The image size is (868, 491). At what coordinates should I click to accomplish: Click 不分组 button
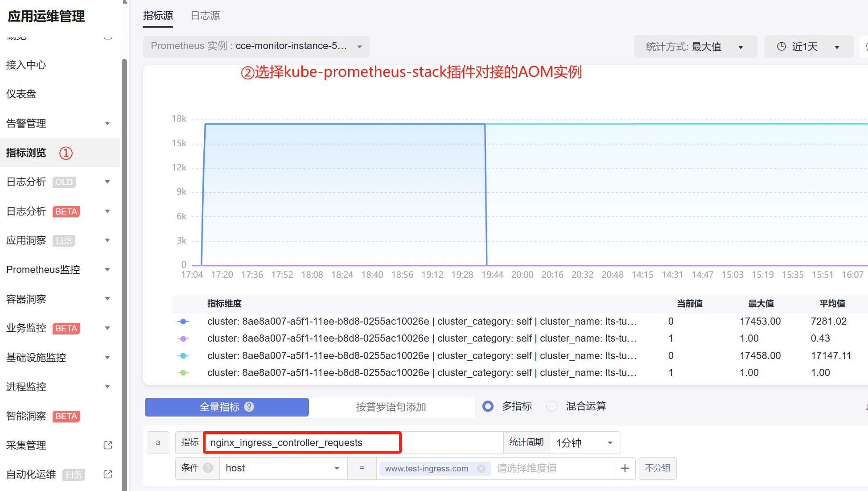tap(657, 468)
